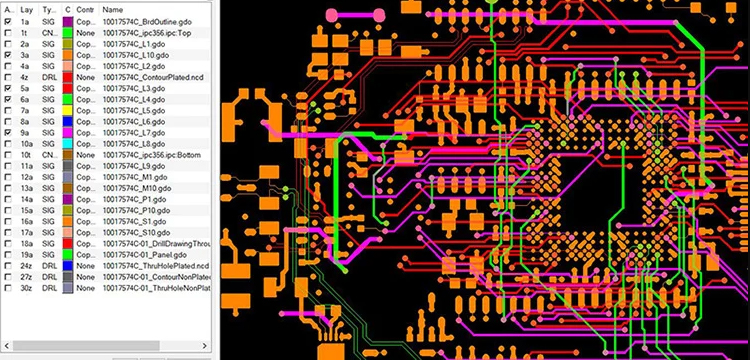
Task: Click the layer list scroll right arrow
Action: click(x=205, y=346)
